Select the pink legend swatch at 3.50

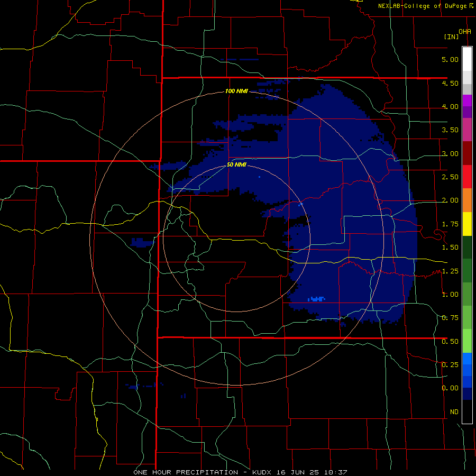point(467,130)
